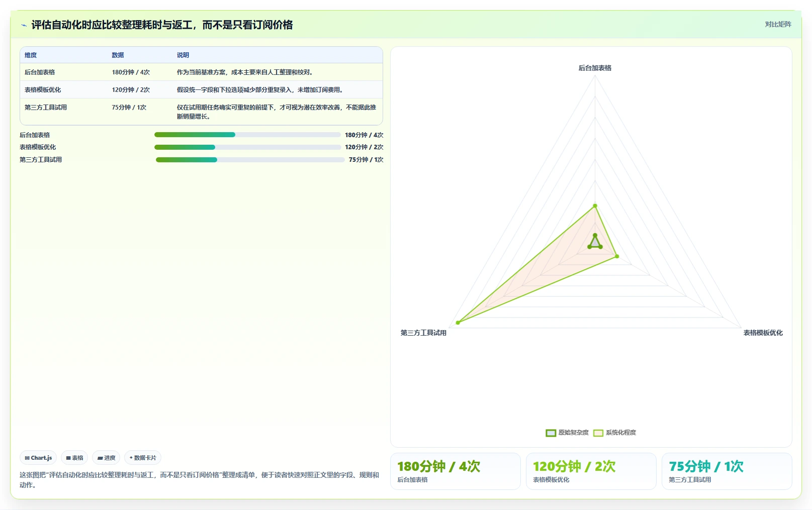The width and height of the screenshot is (812, 510).
Task: Click the 第三方工具试用 progress bar
Action: [x=250, y=160]
